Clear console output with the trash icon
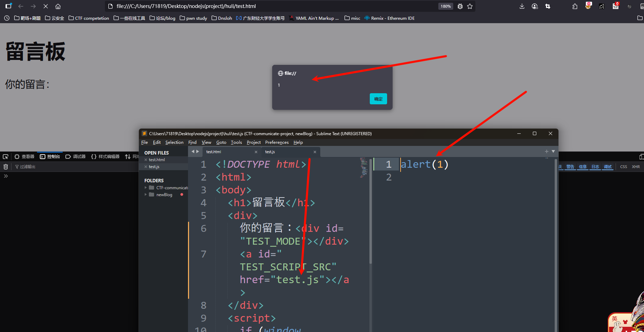 [x=6, y=167]
